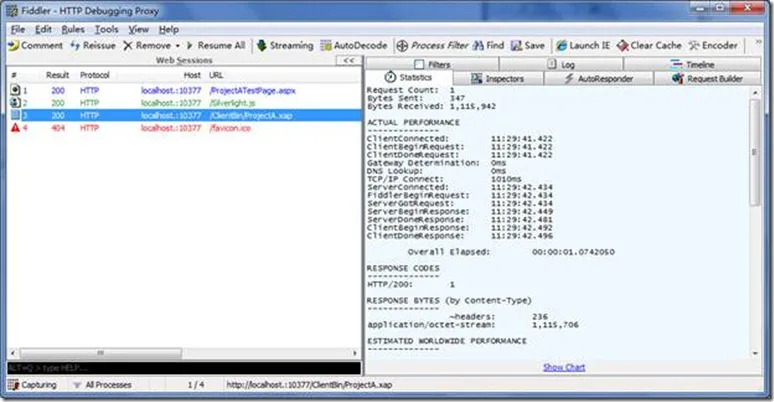Sort sessions by URL column
774x402 pixels.
click(x=216, y=75)
